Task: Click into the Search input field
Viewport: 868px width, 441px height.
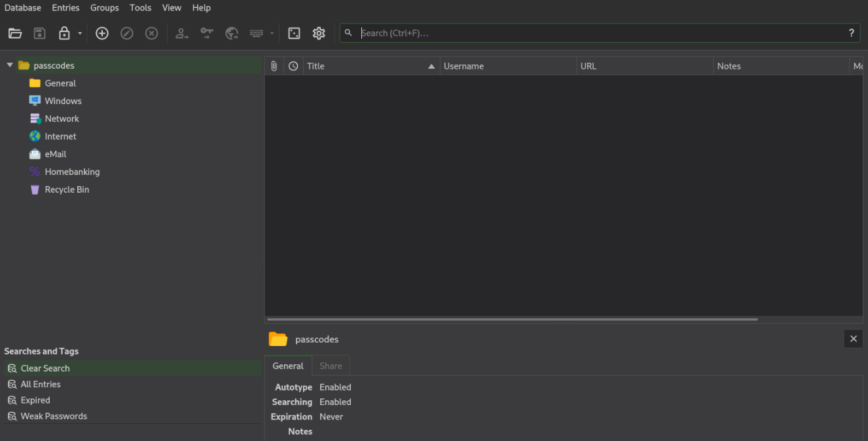Action: (x=589, y=33)
